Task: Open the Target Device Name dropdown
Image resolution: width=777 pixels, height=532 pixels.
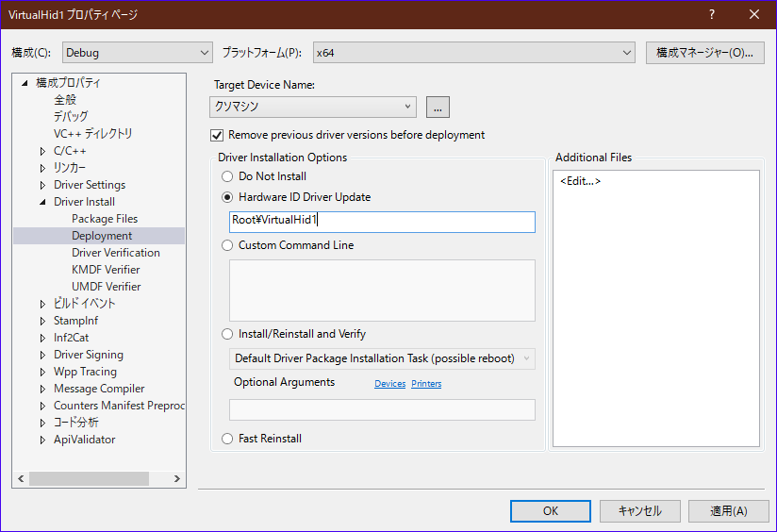Action: 313,108
